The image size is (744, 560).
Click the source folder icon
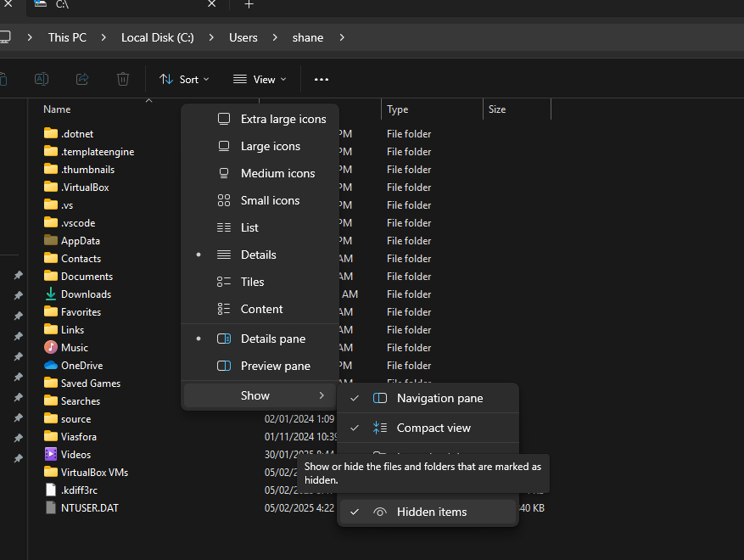(x=51, y=418)
